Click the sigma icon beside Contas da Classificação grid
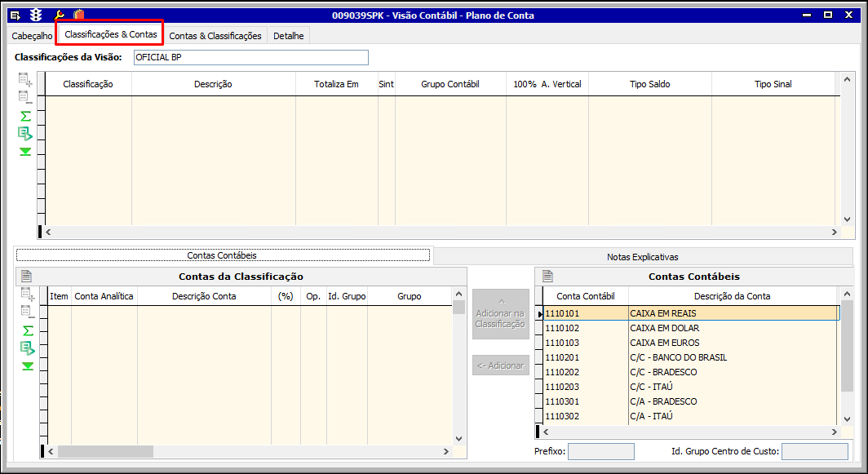The image size is (868, 474). click(x=27, y=330)
